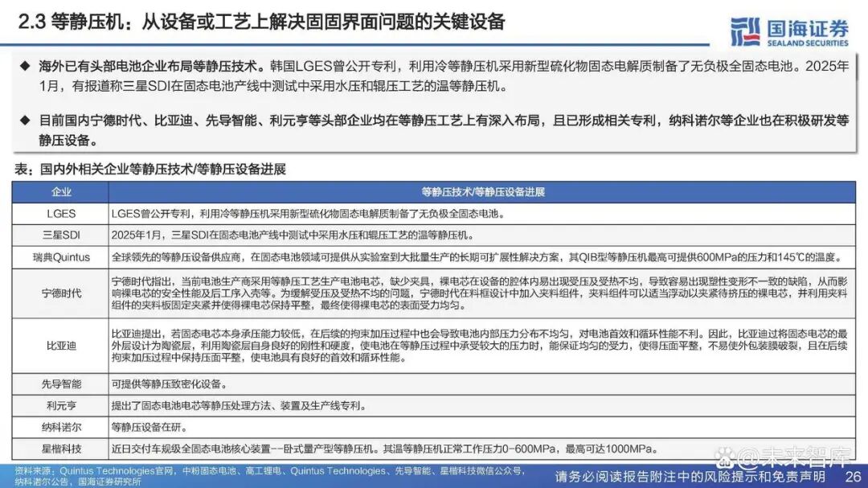Select the '先导智能' company cell

pyautogui.click(x=60, y=383)
